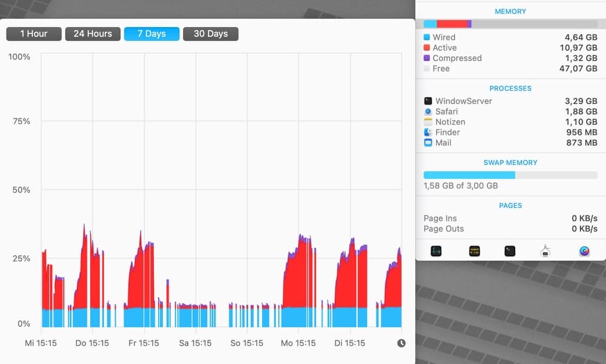
Task: Click the Wired memory label
Action: point(444,37)
